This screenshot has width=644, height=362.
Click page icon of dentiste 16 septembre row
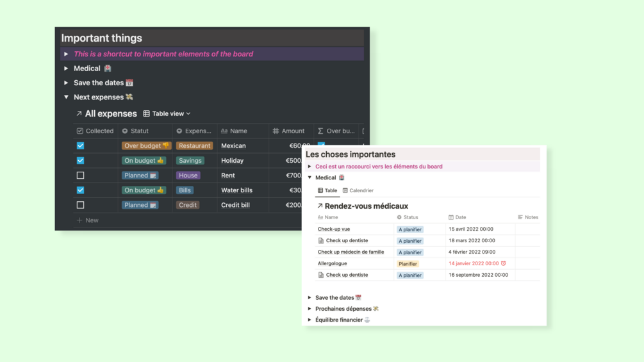click(x=321, y=276)
